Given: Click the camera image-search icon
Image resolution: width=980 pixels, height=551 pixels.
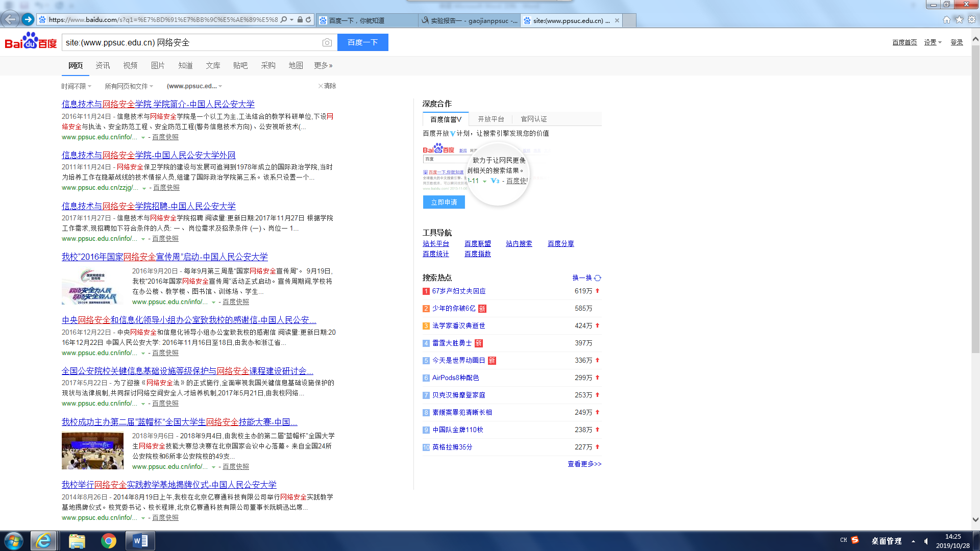Looking at the screenshot, I should pyautogui.click(x=327, y=43).
